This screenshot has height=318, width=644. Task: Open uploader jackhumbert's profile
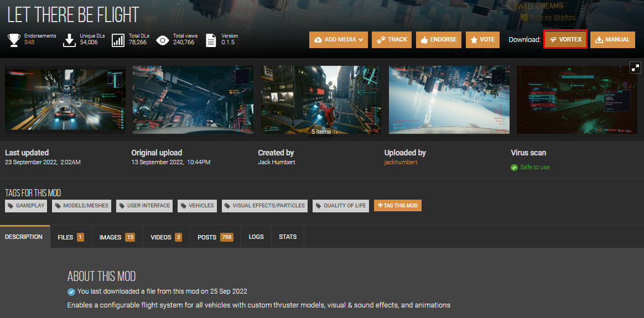click(x=401, y=162)
